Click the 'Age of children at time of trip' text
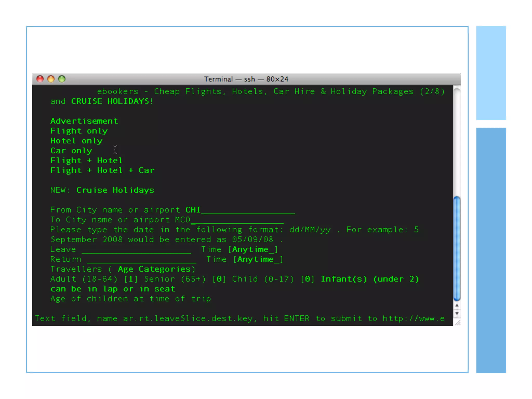This screenshot has height=399, width=532. click(x=131, y=299)
